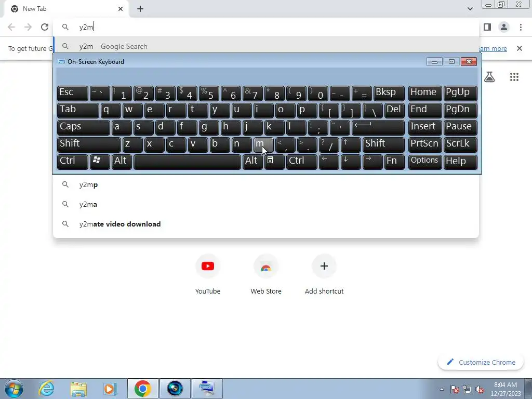532x399 pixels.
Task: Tap the Home key
Action: pos(425,94)
